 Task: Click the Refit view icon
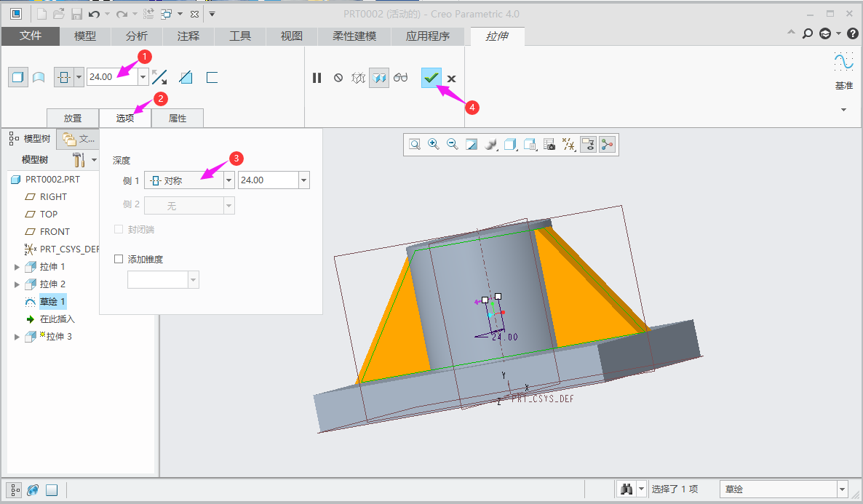pos(415,145)
